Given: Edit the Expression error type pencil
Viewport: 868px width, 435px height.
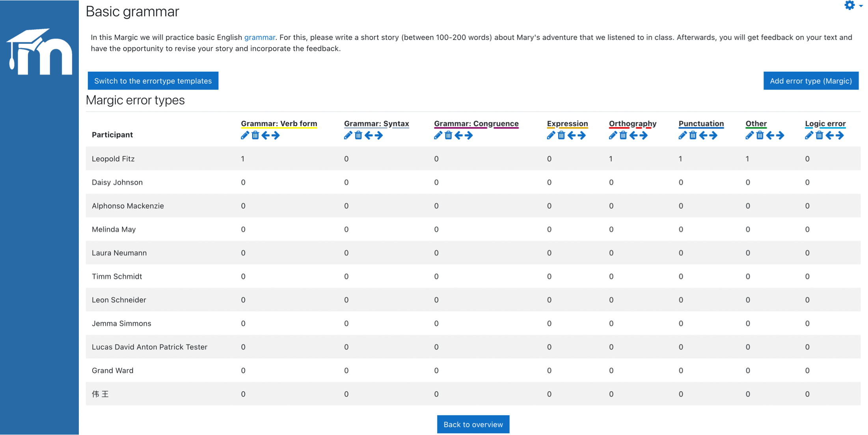Looking at the screenshot, I should [551, 136].
